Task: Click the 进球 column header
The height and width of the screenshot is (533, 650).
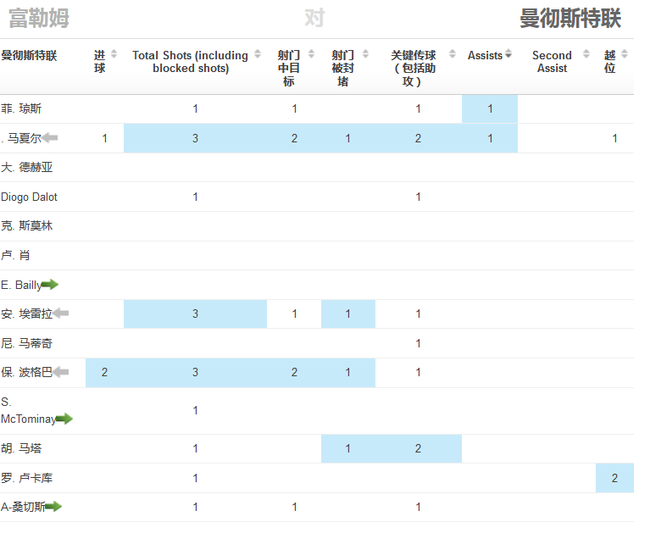Action: pos(99,61)
